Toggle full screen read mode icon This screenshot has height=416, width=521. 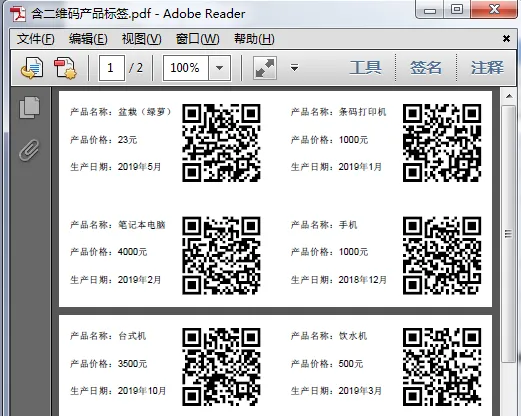click(265, 68)
